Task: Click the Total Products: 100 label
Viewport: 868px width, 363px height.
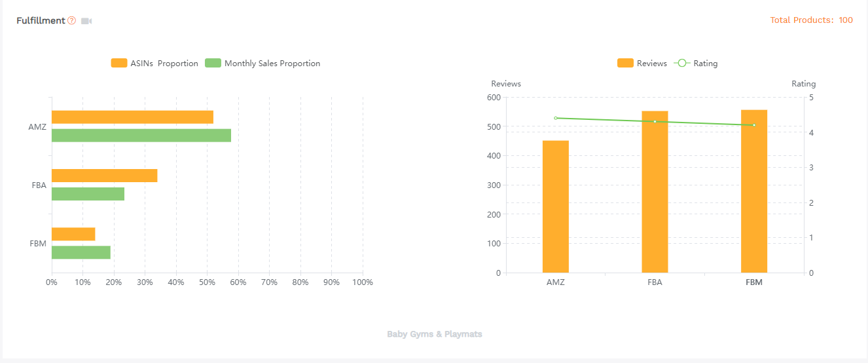Action: click(x=811, y=20)
